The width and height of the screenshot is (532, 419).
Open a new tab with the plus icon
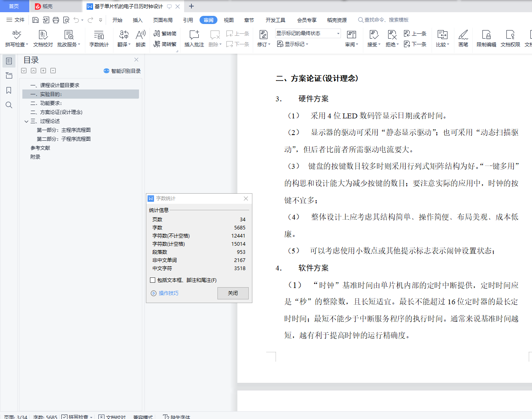pyautogui.click(x=191, y=6)
